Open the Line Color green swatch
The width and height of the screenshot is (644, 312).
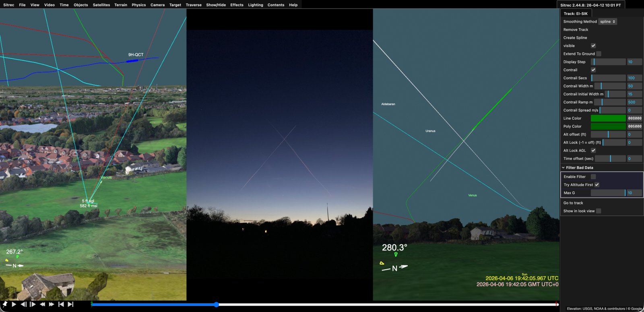[x=608, y=118]
